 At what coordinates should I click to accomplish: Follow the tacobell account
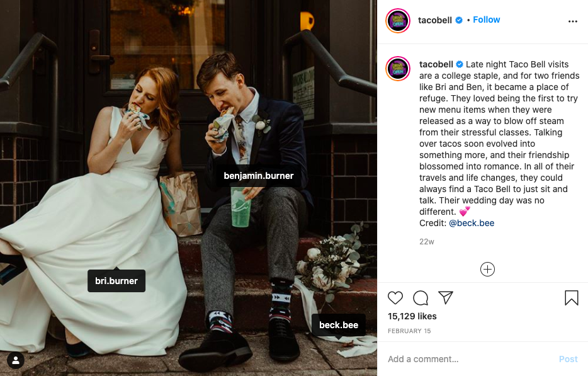point(487,20)
